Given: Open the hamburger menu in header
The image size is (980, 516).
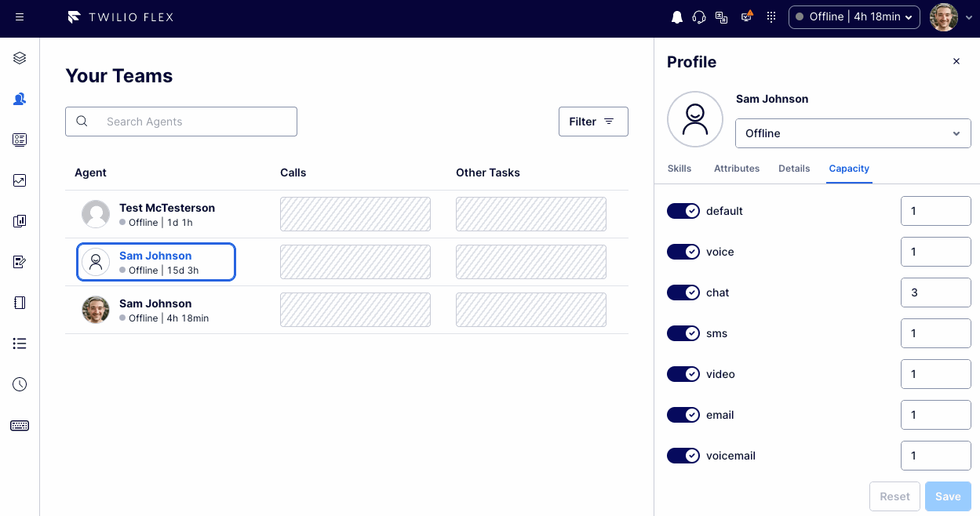Looking at the screenshot, I should (20, 17).
